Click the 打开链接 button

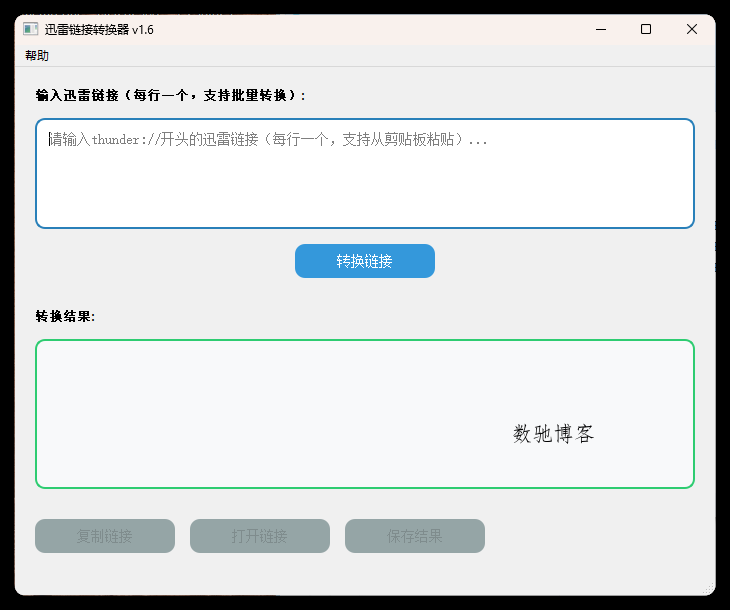[260, 536]
